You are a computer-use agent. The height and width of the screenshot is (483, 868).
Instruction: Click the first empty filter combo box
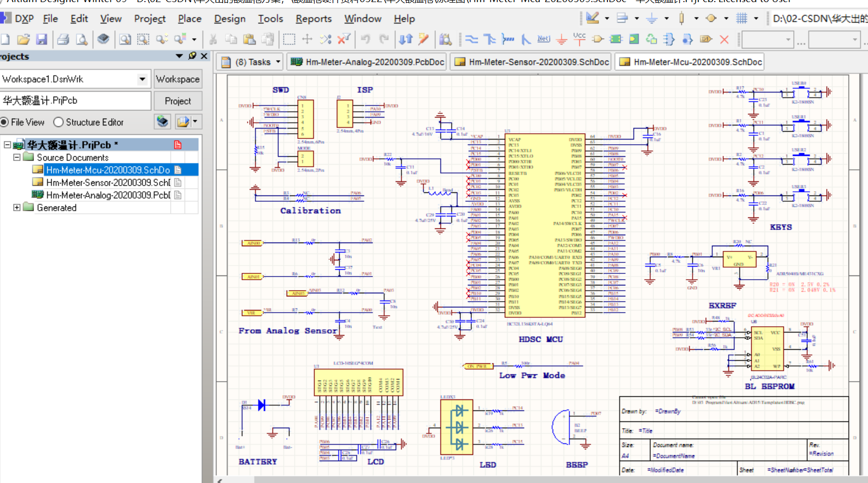(x=767, y=39)
